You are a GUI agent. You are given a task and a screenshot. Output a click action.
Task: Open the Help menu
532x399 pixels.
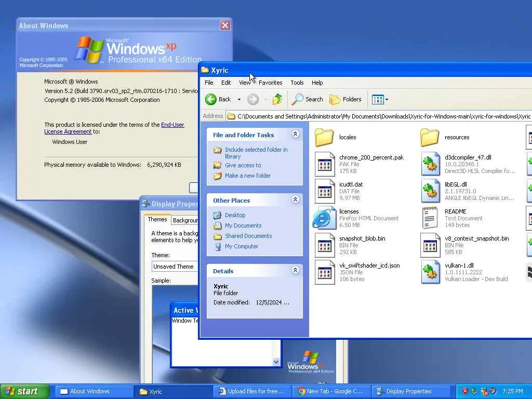click(317, 83)
